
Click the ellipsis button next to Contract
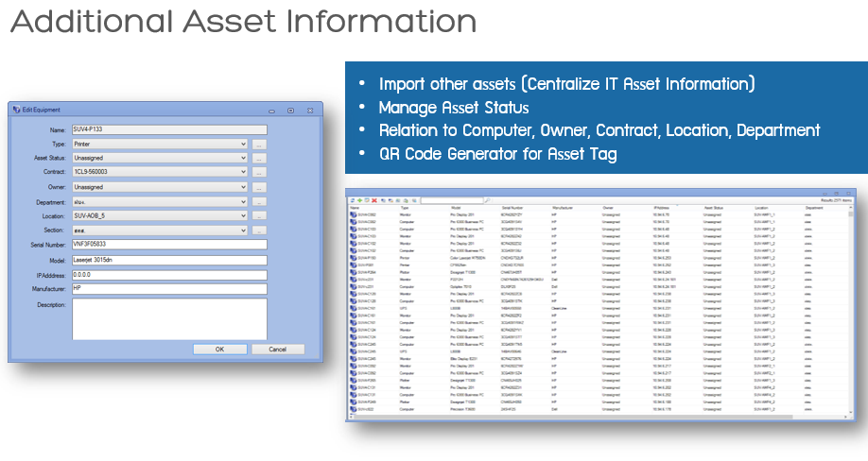259,173
